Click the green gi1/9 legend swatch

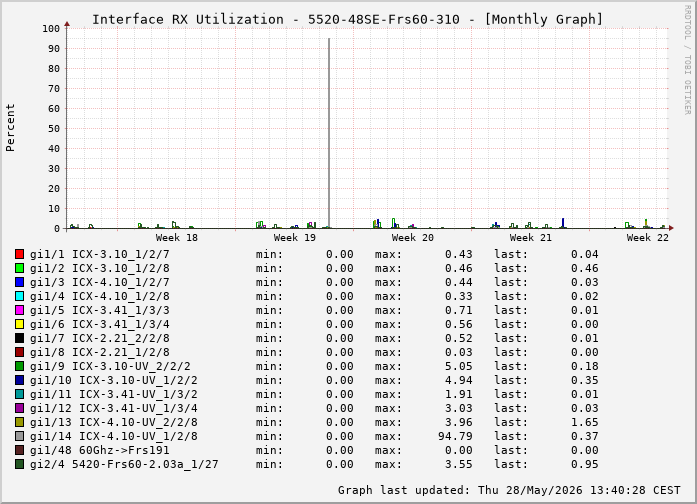click(x=19, y=366)
